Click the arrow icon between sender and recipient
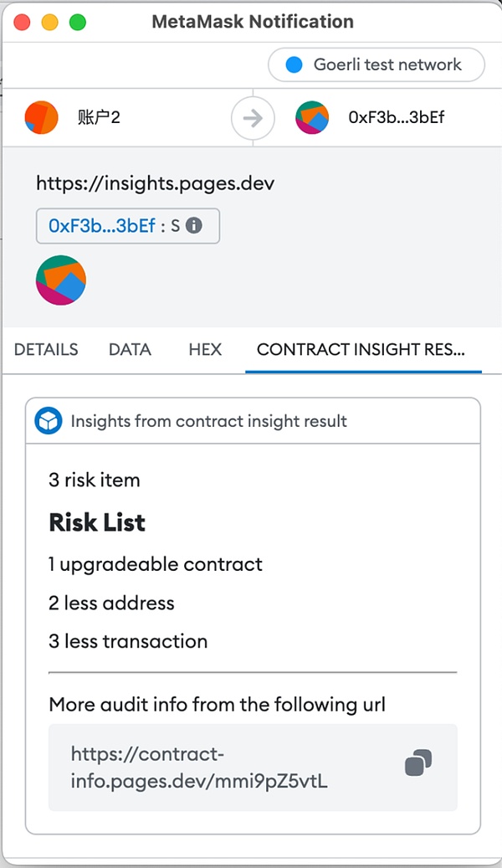Viewport: 502px width, 868px height. 252,118
